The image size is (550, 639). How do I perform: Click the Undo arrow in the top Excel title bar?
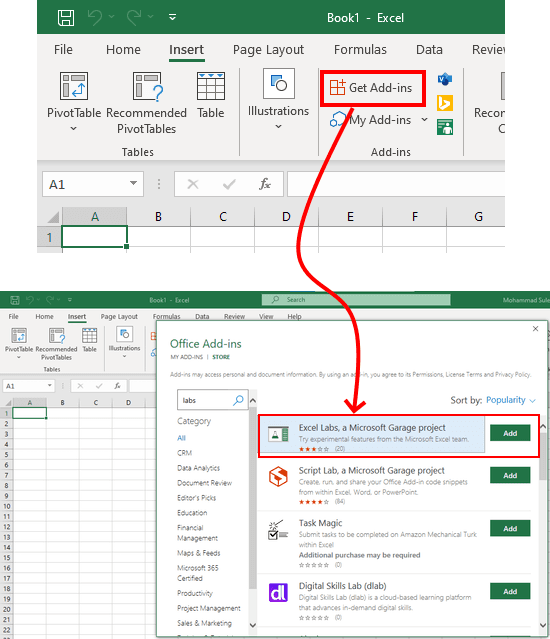click(95, 18)
